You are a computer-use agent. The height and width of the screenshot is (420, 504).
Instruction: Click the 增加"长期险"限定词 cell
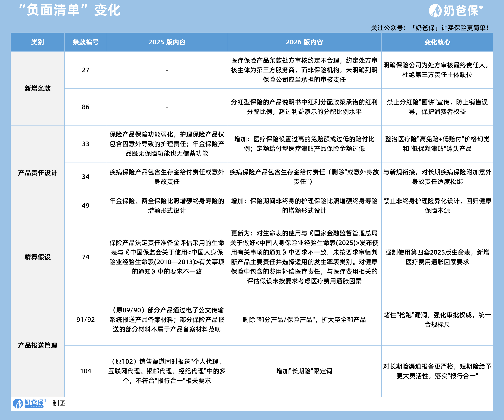pyautogui.click(x=304, y=371)
